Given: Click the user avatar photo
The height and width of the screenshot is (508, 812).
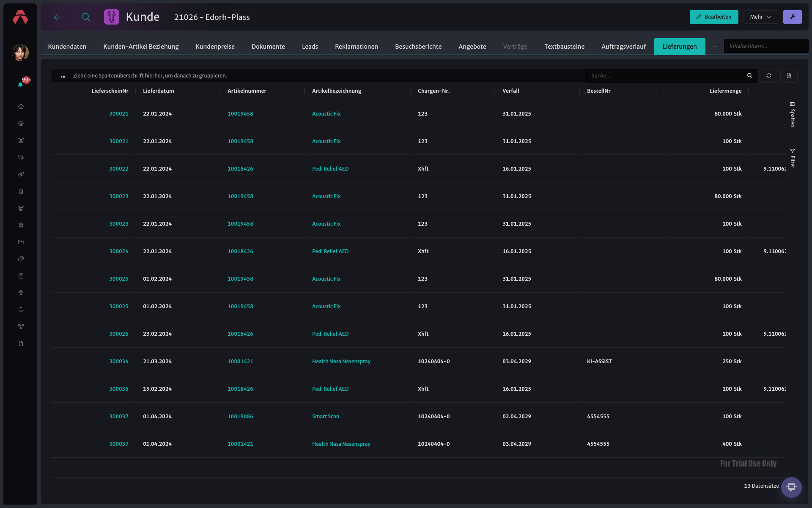Looking at the screenshot, I should (x=20, y=52).
